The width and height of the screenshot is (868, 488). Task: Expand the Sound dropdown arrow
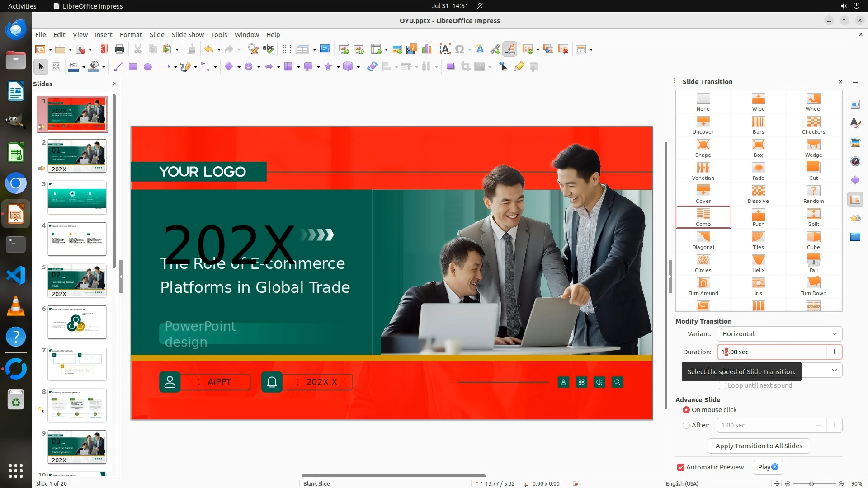point(834,371)
